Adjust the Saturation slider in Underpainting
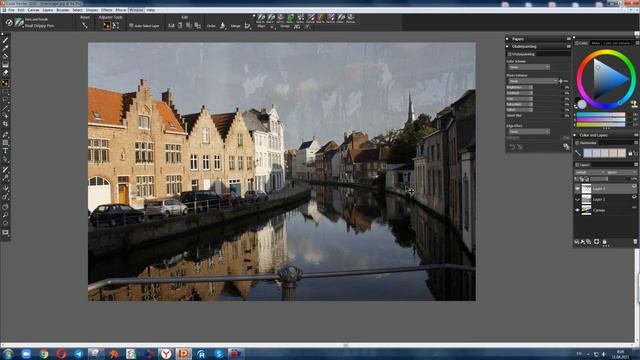Viewport: 640px width, 360px height. pyautogui.click(x=519, y=104)
